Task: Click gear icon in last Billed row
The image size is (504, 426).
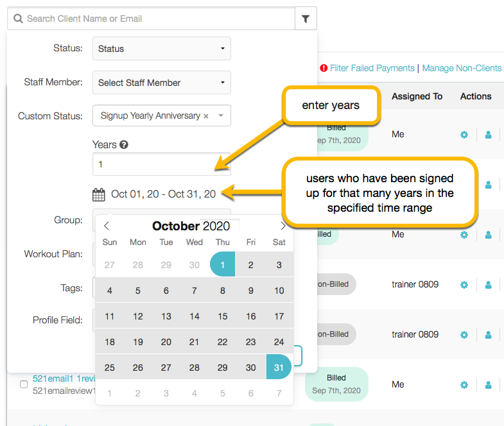Action: tap(464, 385)
